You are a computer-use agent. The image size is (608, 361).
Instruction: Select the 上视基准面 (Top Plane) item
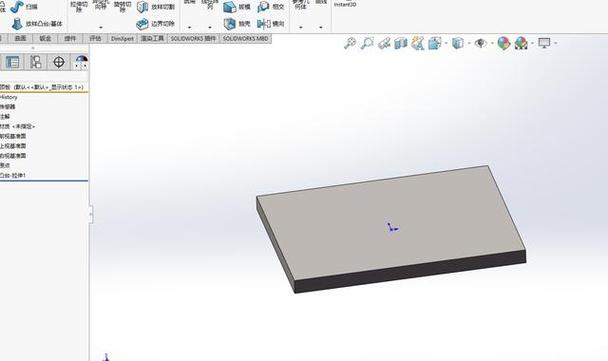click(13, 146)
